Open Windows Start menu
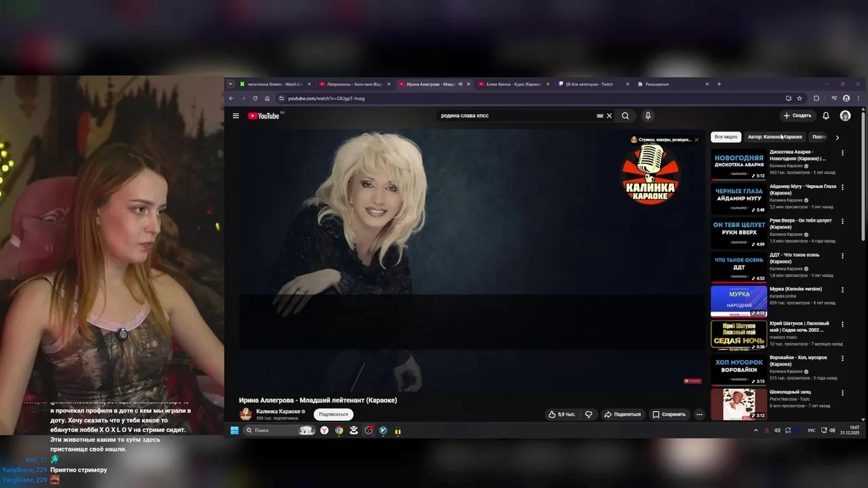The height and width of the screenshot is (488, 868). pos(235,430)
